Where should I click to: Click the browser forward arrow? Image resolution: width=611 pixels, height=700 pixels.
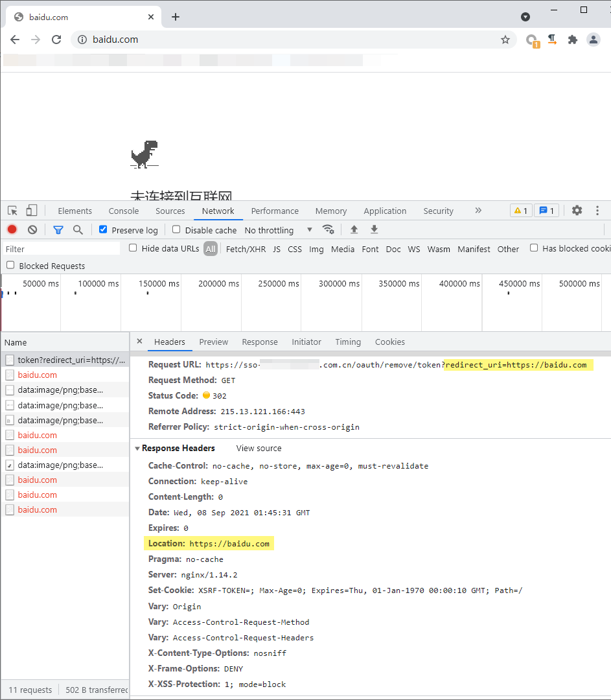[x=36, y=40]
